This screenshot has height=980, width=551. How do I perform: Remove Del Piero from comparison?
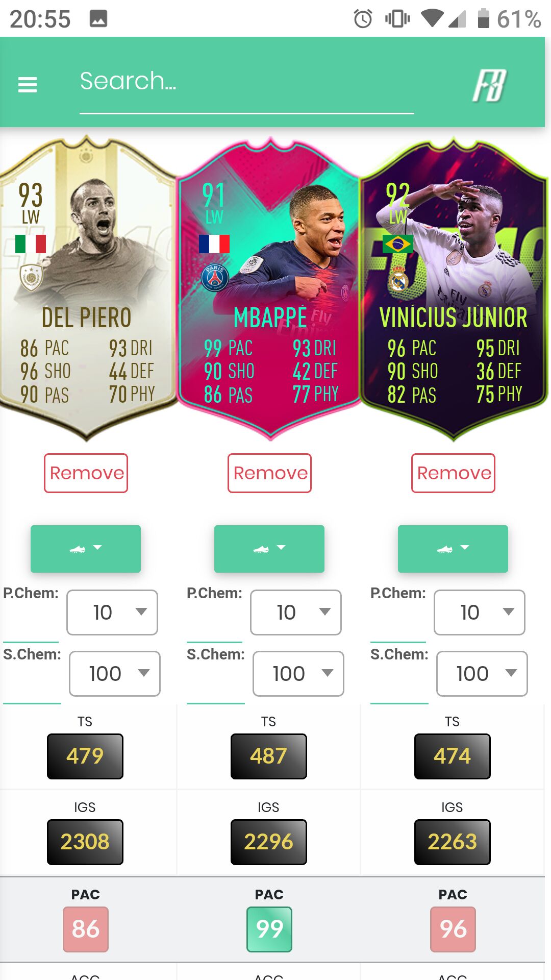pyautogui.click(x=86, y=473)
